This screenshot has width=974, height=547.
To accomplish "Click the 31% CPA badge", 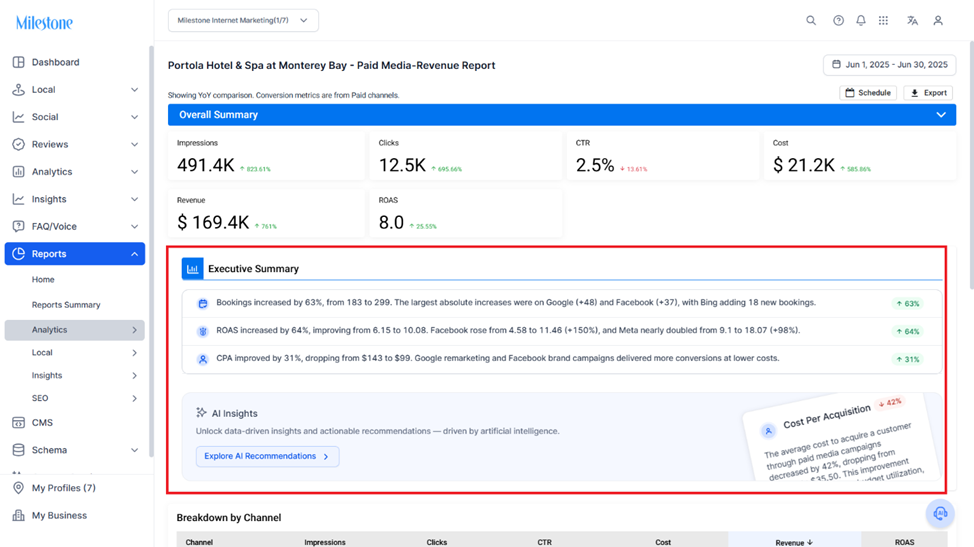I will click(908, 359).
